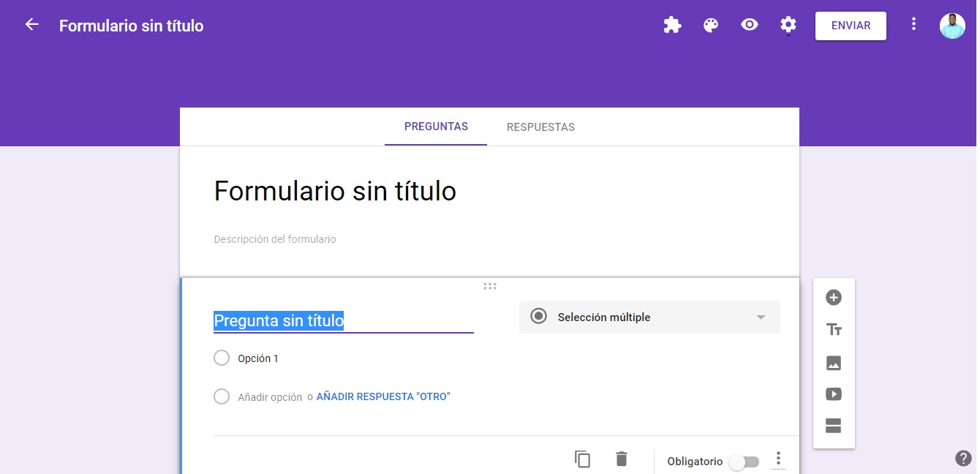Image resolution: width=980 pixels, height=474 pixels.
Task: Open the header's three-dot more menu
Action: (913, 25)
